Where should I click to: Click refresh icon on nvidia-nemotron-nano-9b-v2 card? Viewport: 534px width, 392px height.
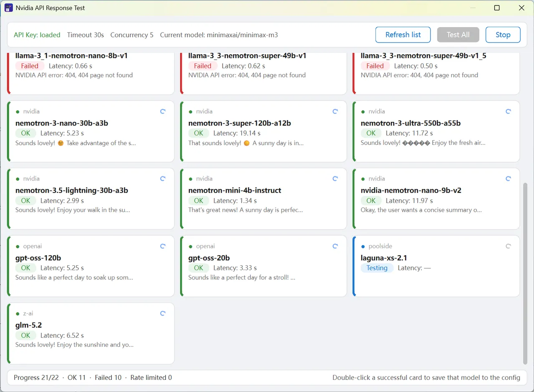(508, 178)
